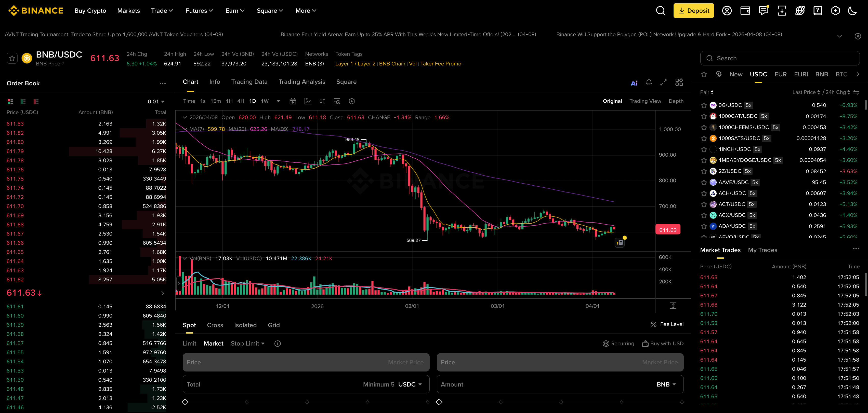Open the search magnifier in top navigation
Screen dimensions: 868x413
pyautogui.click(x=661, y=11)
